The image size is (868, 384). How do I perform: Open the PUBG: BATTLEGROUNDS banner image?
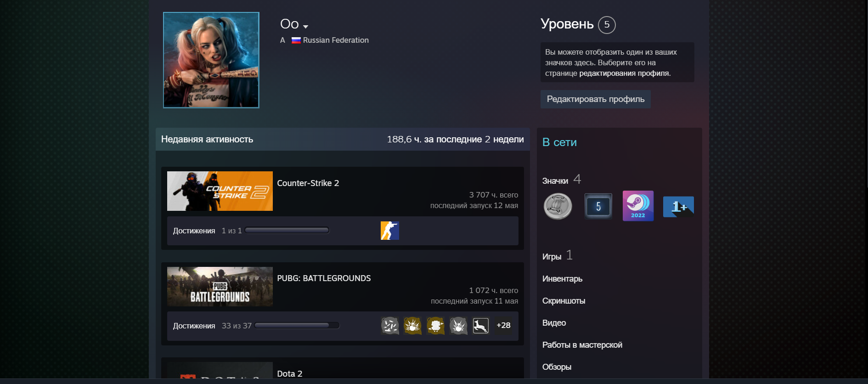coord(220,287)
